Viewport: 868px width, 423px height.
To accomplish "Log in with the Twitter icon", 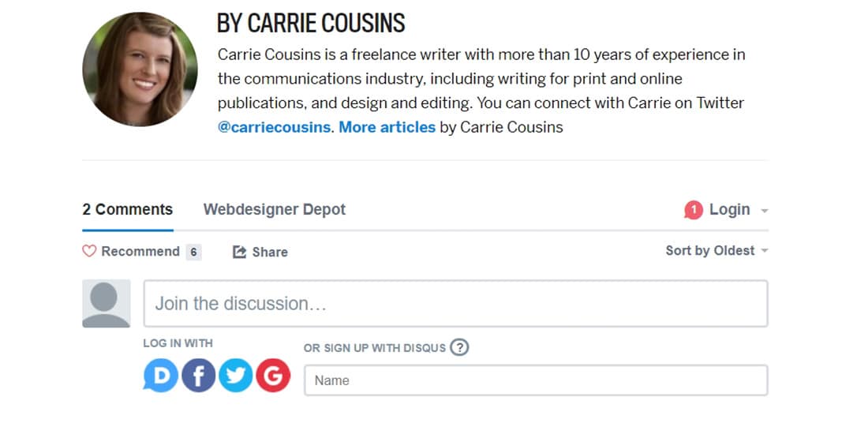I will click(236, 376).
